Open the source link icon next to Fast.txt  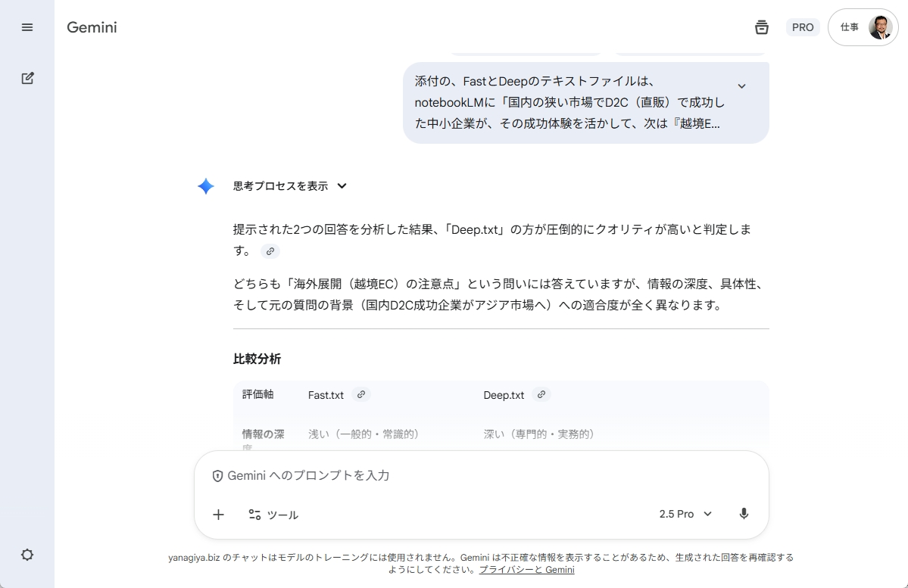tap(360, 394)
